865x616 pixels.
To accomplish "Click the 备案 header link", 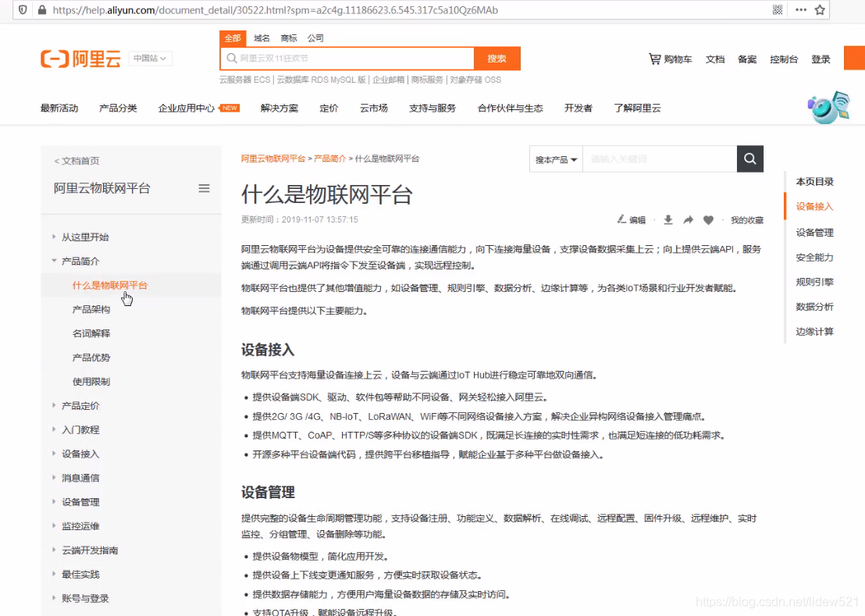I will click(747, 59).
